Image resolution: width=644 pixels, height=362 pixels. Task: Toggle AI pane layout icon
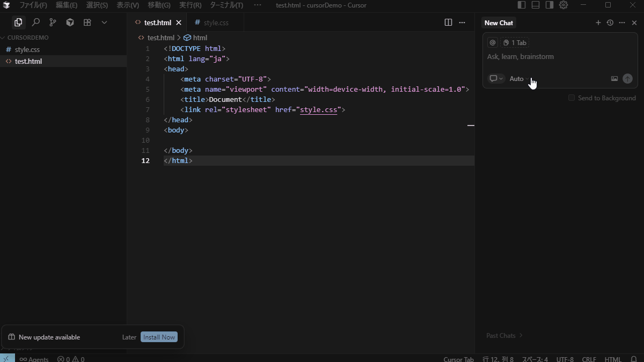click(550, 5)
